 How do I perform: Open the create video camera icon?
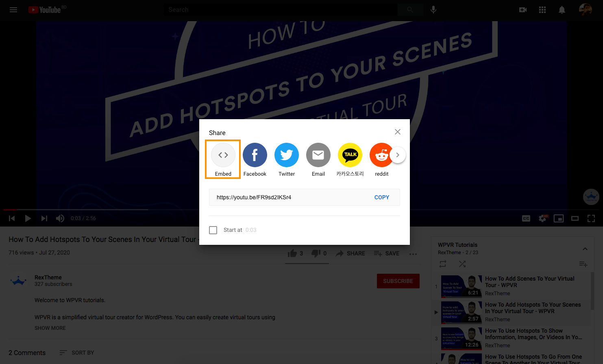click(523, 10)
